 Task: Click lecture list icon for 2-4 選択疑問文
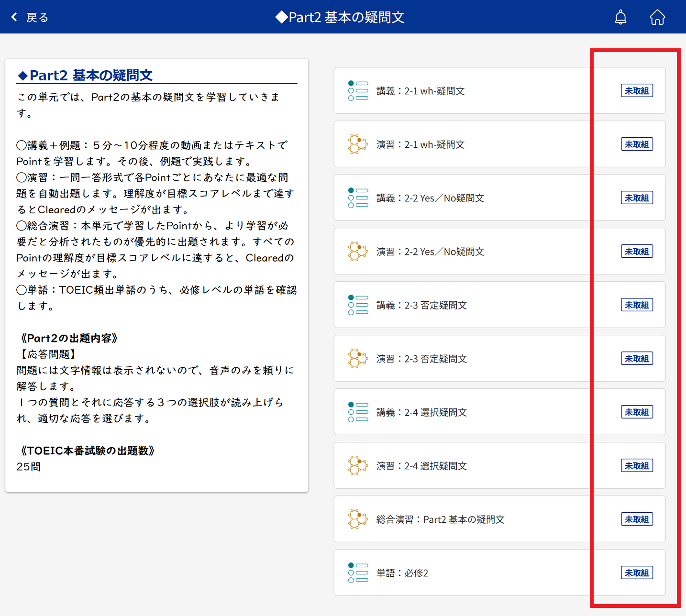point(358,412)
